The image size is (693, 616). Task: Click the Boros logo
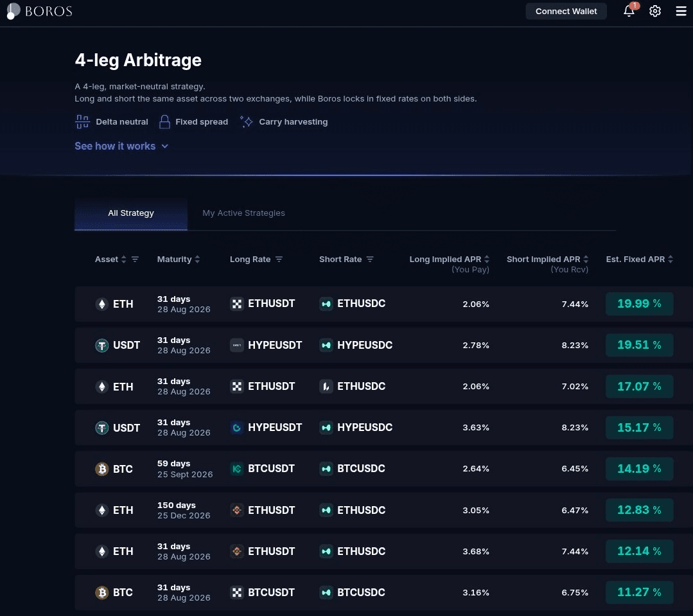pyautogui.click(x=39, y=11)
